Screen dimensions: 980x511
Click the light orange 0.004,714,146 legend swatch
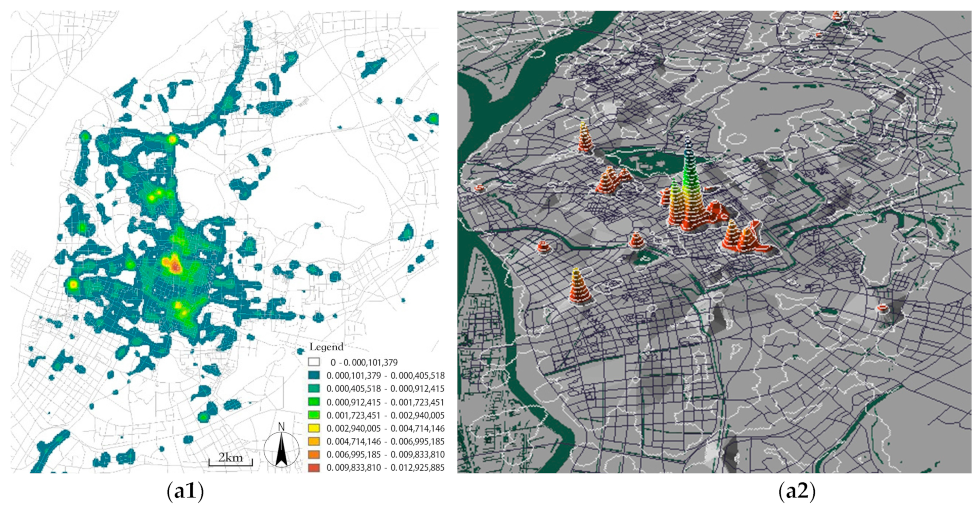[x=314, y=441]
